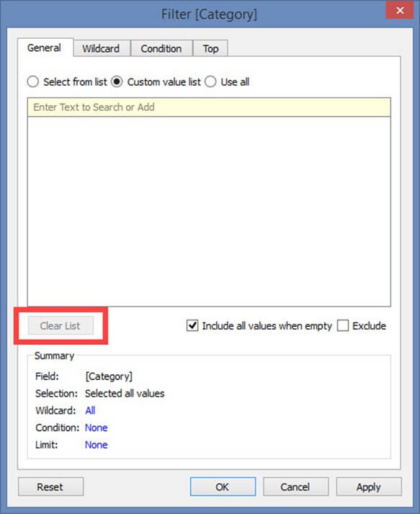This screenshot has width=420, height=514.
Task: Enable the Exclude checkbox
Action: [x=343, y=325]
